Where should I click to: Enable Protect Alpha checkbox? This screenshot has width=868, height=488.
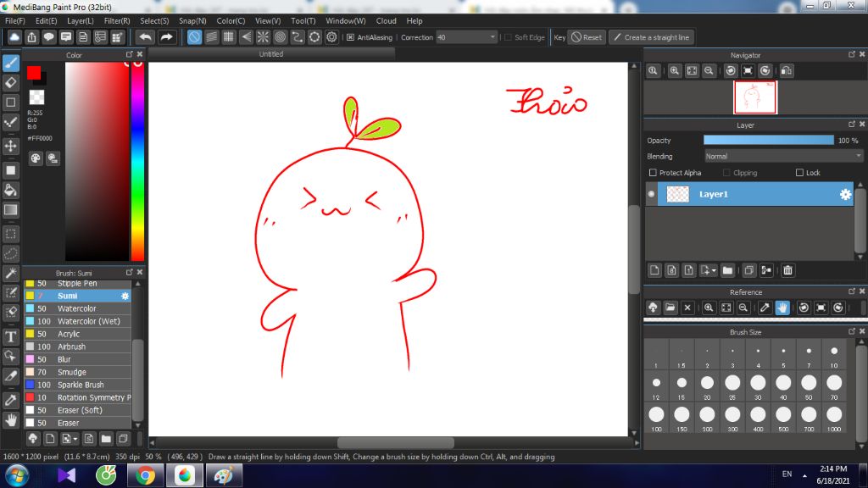pyautogui.click(x=653, y=173)
